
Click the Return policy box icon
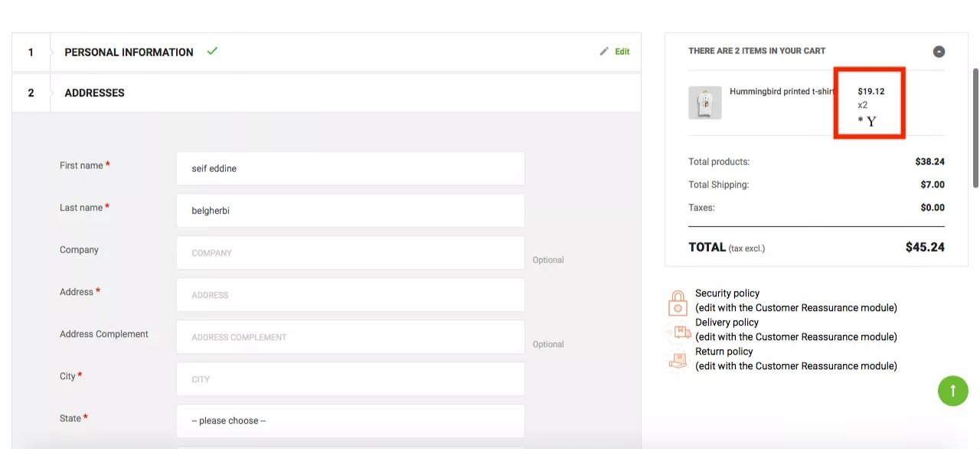(x=678, y=360)
